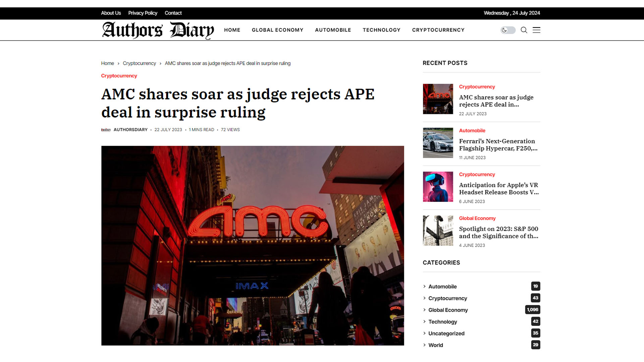Click the Cryptocurrency 43 posts count badge
Viewport: 644px width, 362px height.
[x=535, y=298]
